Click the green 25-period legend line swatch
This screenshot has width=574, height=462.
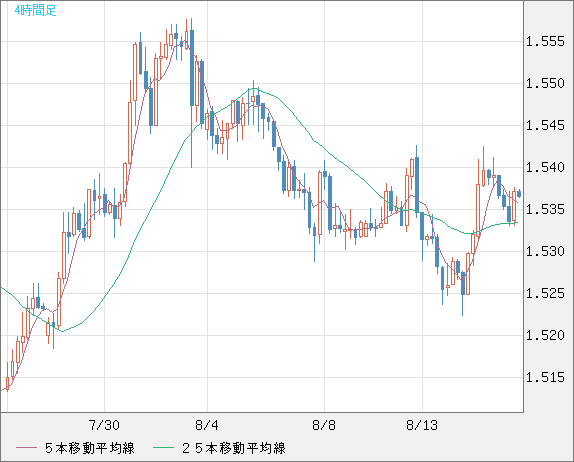[163, 448]
